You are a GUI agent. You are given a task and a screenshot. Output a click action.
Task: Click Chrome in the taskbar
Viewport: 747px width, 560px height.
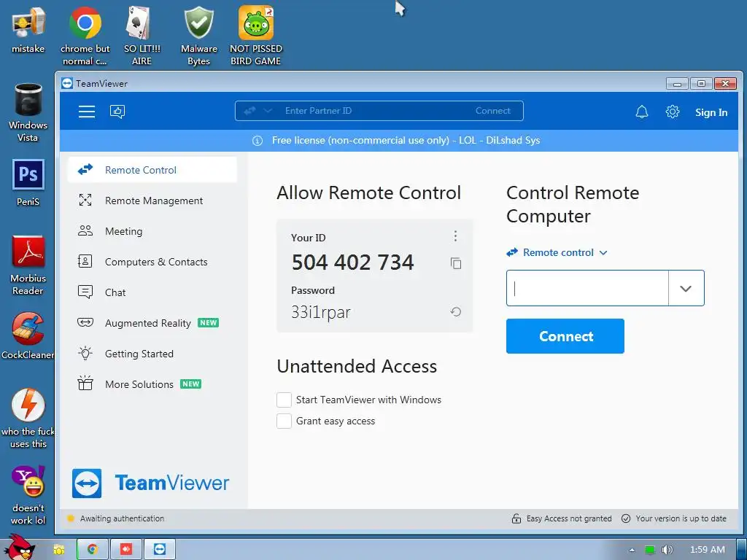(x=93, y=550)
